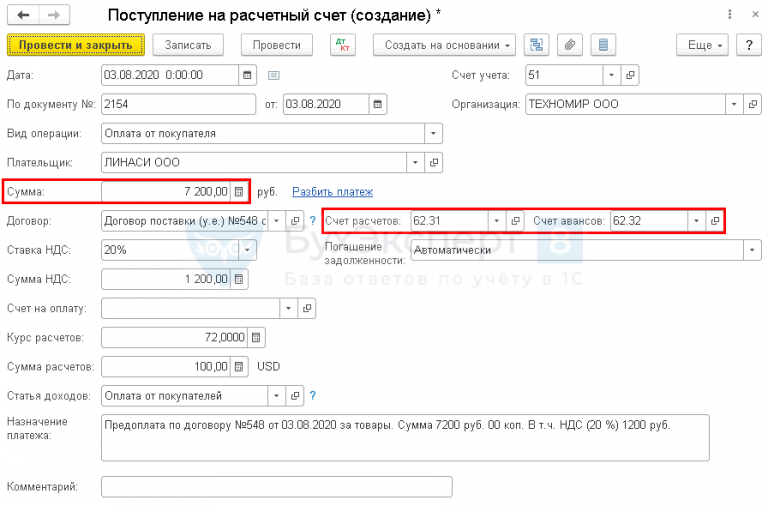Click the list/report icon in toolbar
768x506 pixels.
tap(603, 45)
